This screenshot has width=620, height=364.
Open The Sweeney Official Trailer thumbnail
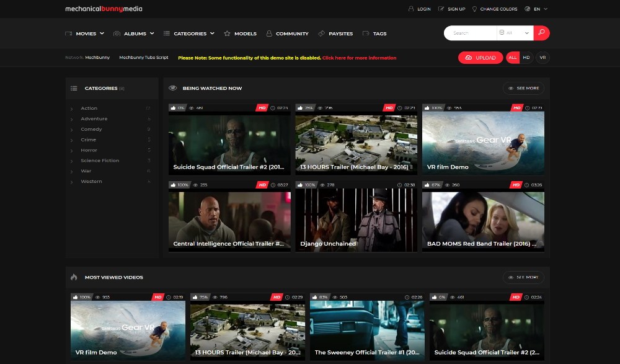[367, 331]
